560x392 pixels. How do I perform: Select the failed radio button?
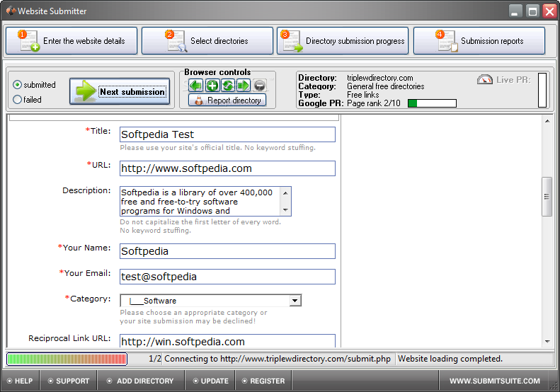click(x=17, y=100)
